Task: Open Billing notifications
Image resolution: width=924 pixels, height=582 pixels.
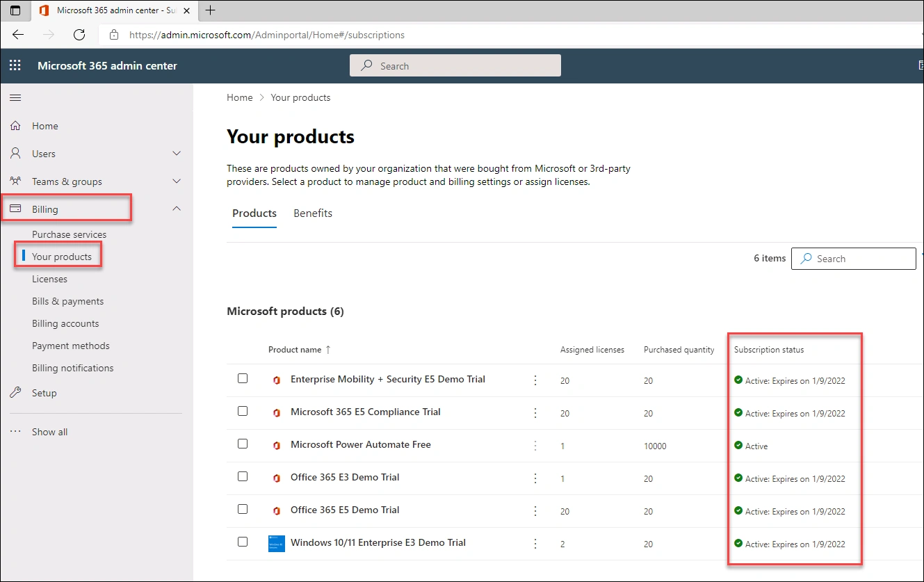Action: (x=72, y=368)
